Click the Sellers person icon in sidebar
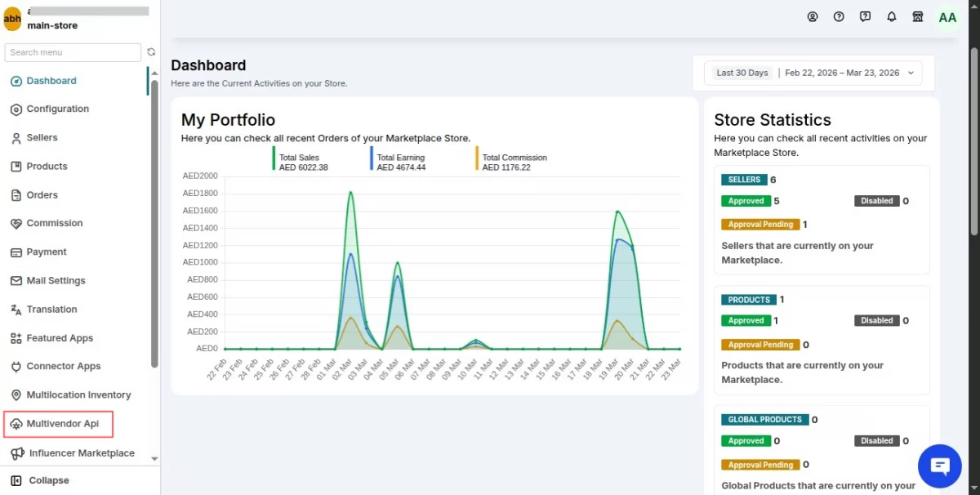 (16, 138)
